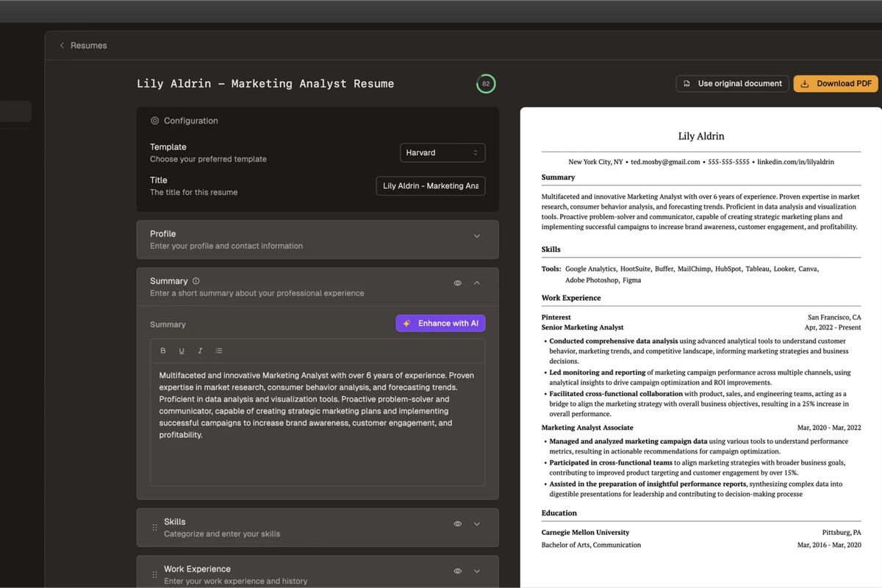This screenshot has height=588, width=882.
Task: Grab the Skills section drag handle
Action: click(154, 527)
